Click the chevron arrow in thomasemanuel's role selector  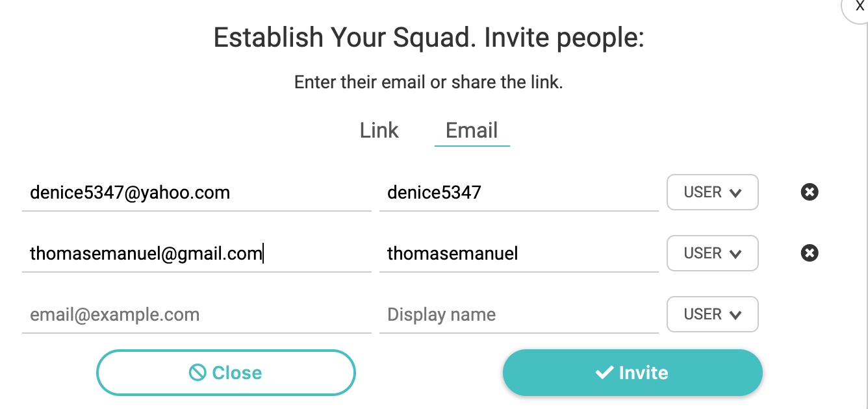click(735, 254)
